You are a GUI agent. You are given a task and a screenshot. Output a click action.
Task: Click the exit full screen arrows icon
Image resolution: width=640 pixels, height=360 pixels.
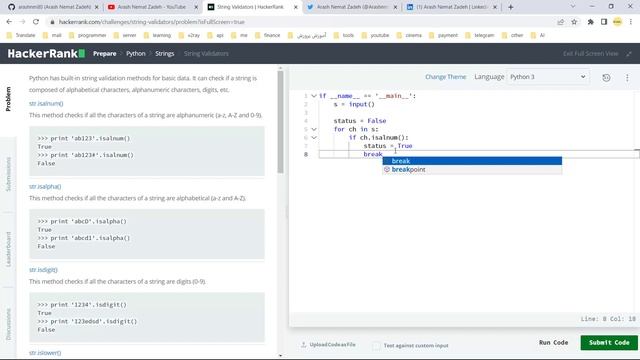pos(629,53)
